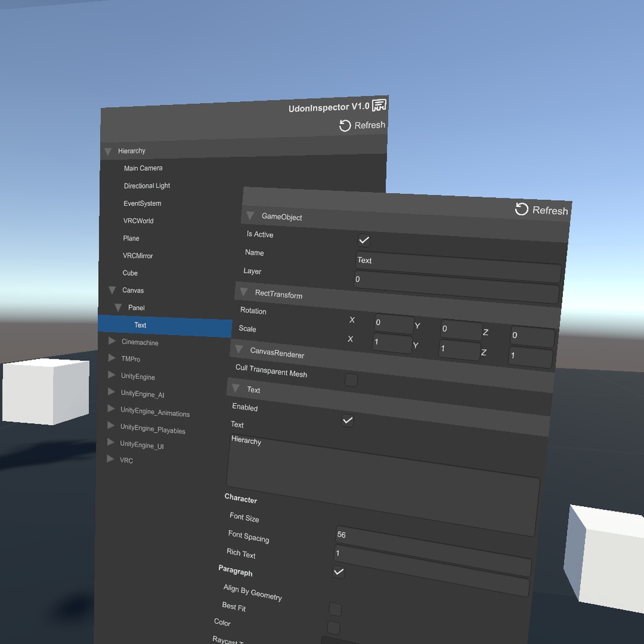Click the UnityEngine_UI label
This screenshot has height=644, width=644.
pos(142,445)
